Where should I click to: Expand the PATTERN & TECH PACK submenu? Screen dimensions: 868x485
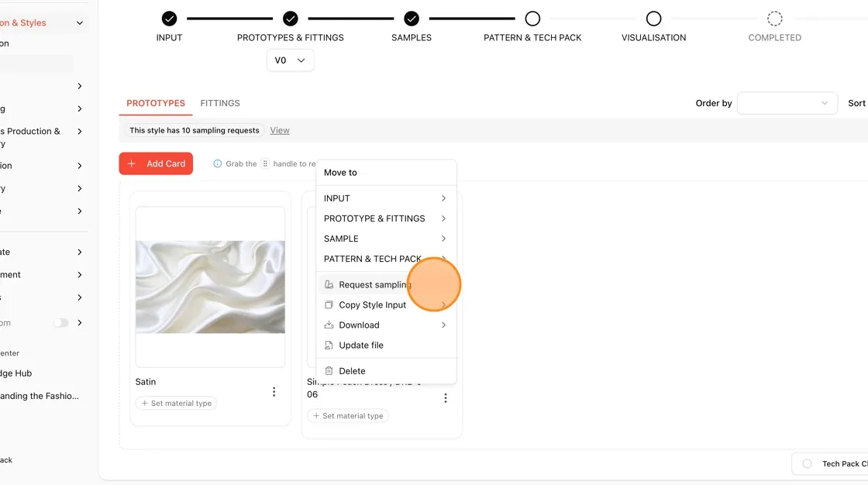[x=386, y=259]
